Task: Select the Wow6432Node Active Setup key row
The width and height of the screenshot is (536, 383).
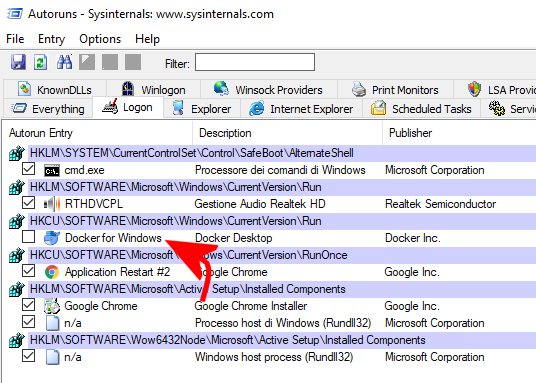Action: coord(282,340)
